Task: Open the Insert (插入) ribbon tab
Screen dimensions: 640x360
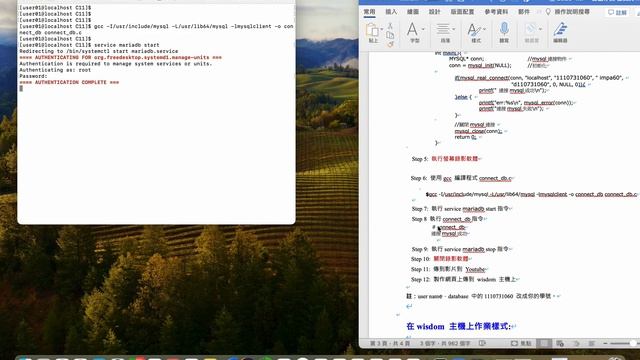Action: (x=391, y=12)
